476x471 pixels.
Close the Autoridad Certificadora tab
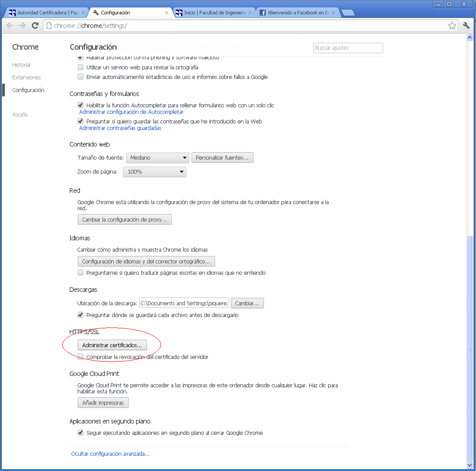click(x=83, y=13)
